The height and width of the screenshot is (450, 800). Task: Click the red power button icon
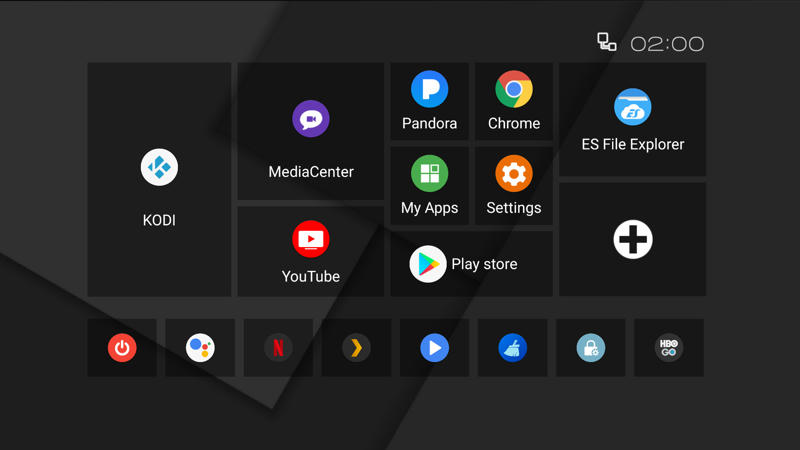[122, 348]
